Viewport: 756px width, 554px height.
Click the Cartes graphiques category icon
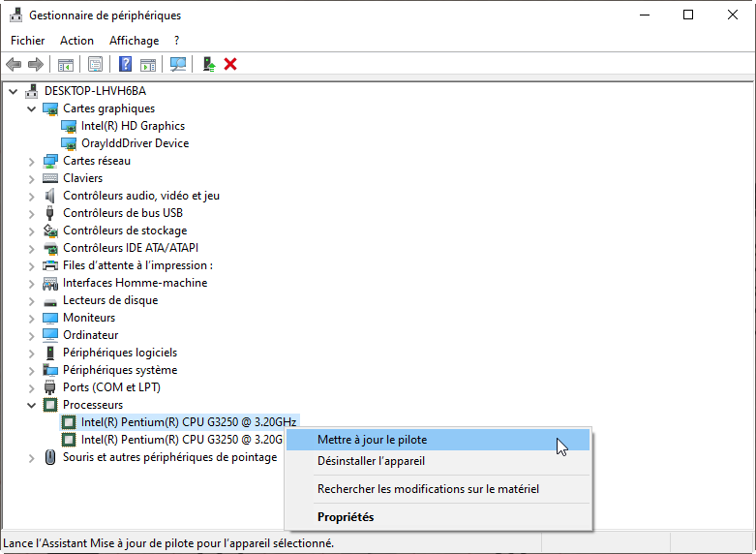click(x=50, y=108)
